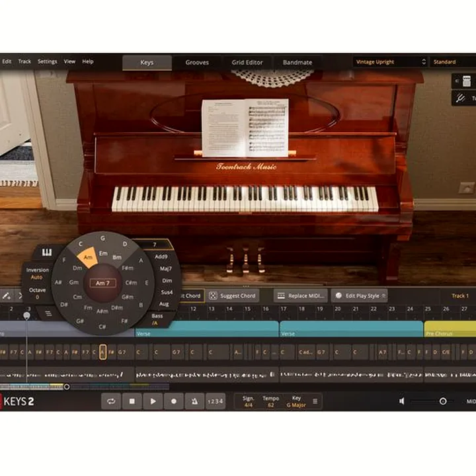Select the Dm chord on the wheel

point(77,268)
